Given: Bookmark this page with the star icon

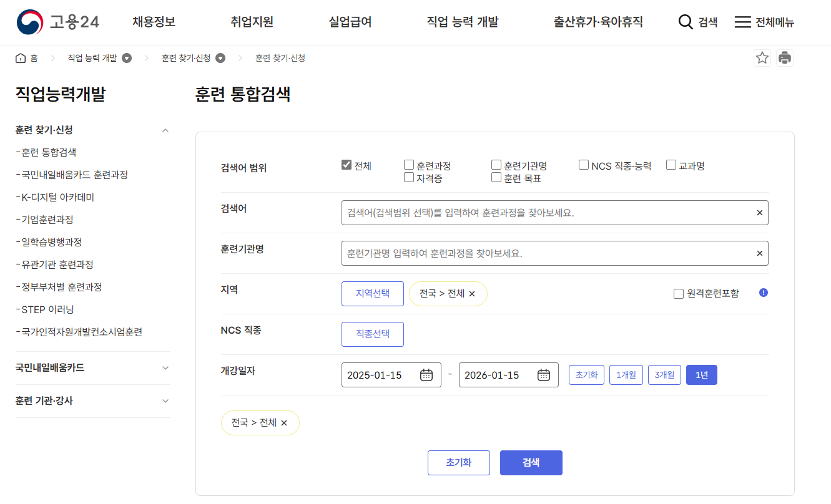Looking at the screenshot, I should pyautogui.click(x=762, y=57).
